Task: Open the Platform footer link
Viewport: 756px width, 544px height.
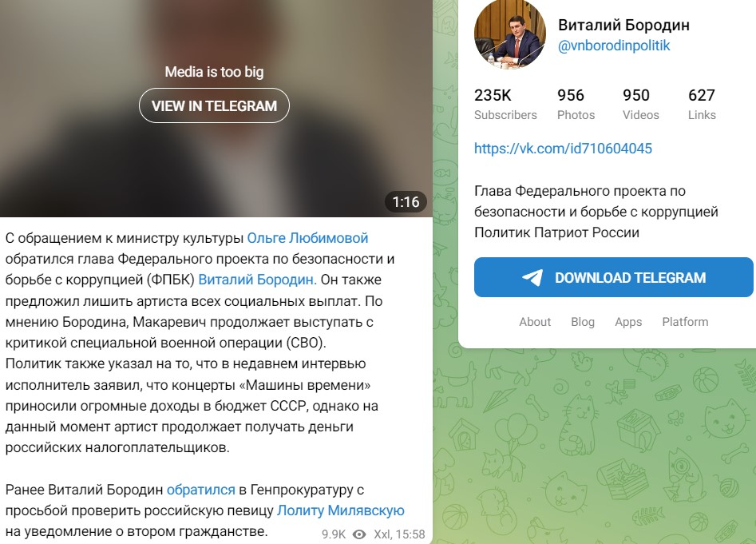Action: tap(685, 322)
